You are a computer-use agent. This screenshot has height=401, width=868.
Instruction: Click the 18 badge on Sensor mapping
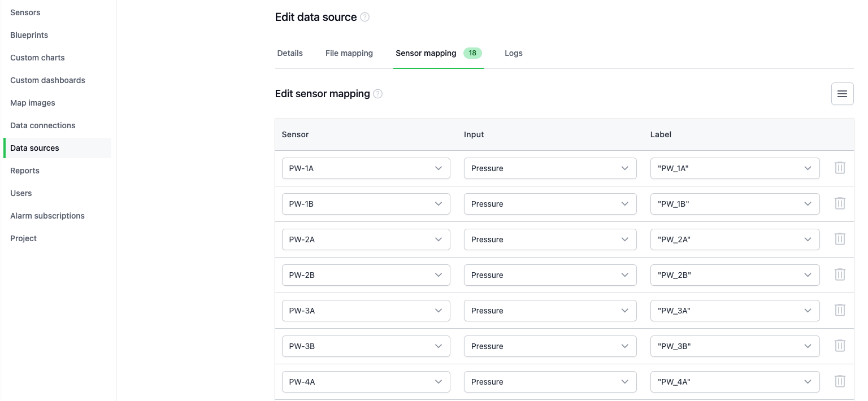point(472,53)
